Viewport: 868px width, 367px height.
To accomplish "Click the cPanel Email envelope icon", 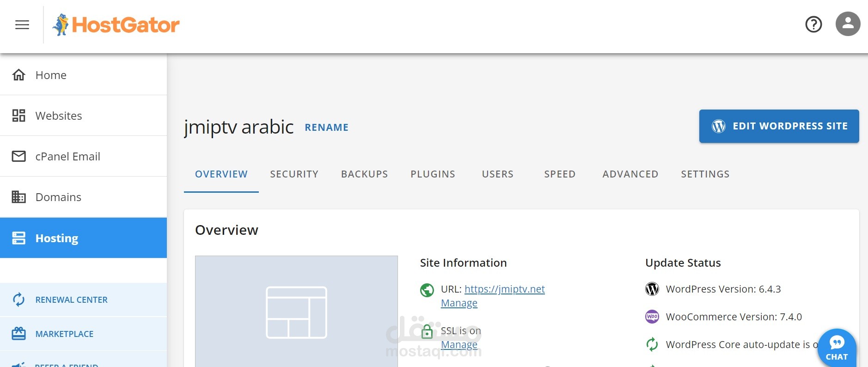I will click(x=18, y=156).
